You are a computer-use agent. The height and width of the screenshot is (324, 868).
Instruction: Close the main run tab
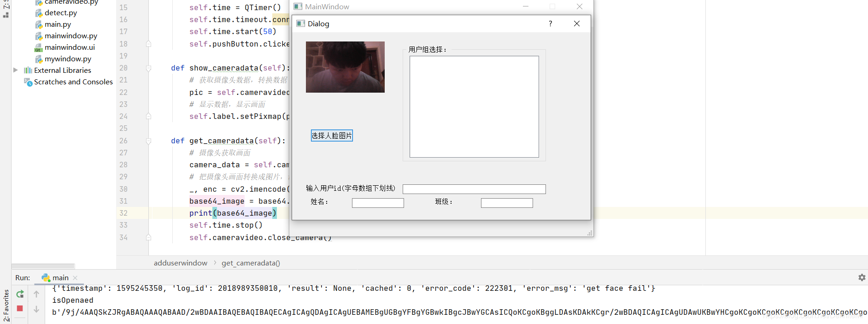pyautogui.click(x=75, y=278)
